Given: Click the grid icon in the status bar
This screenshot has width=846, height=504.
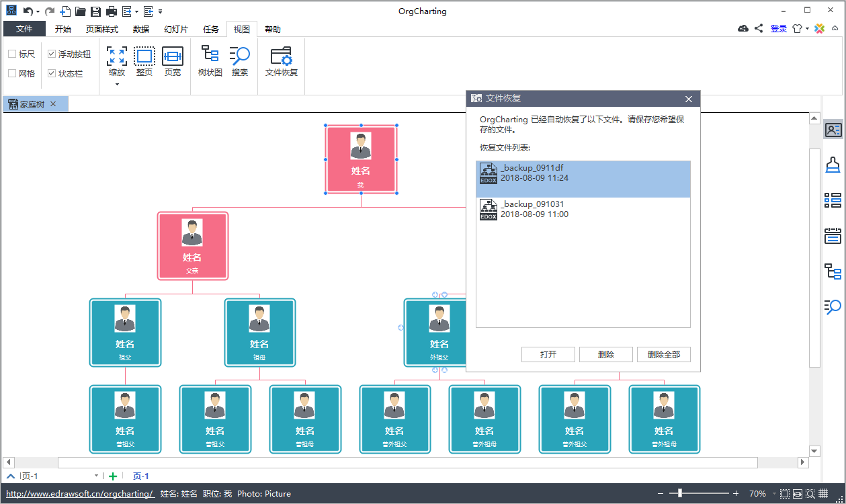Looking at the screenshot, I should [x=823, y=494].
